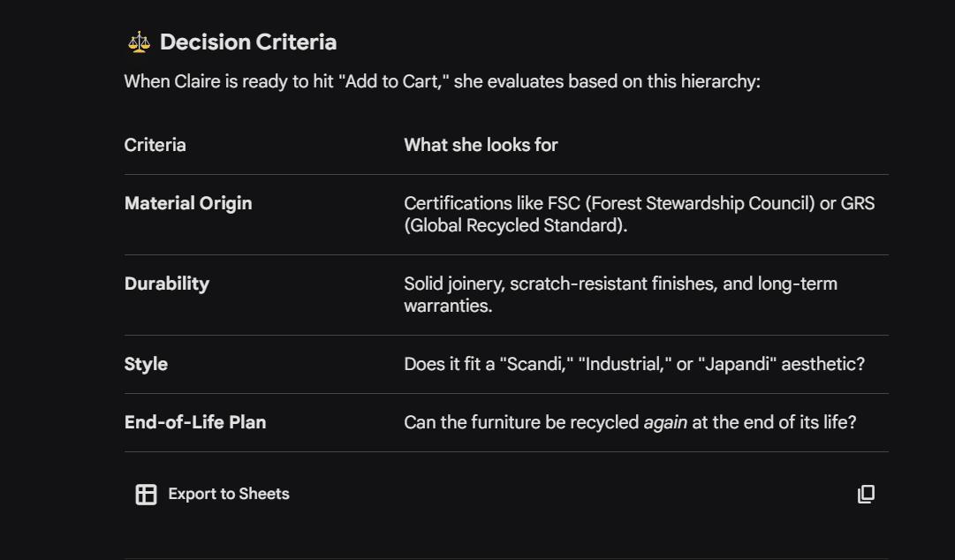
Task: Select the Criteria column header
Action: click(155, 145)
